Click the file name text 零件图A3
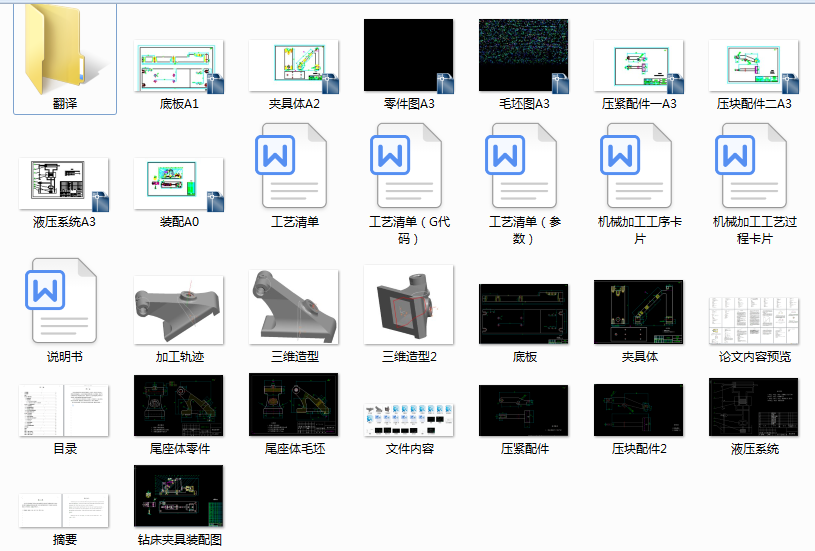Viewport: 815px width, 551px height. pos(409,103)
